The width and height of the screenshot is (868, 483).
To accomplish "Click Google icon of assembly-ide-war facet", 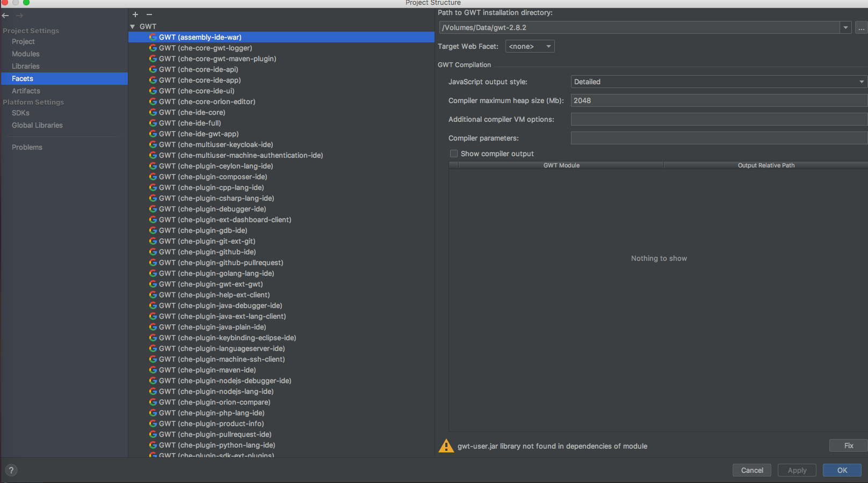I will click(153, 37).
